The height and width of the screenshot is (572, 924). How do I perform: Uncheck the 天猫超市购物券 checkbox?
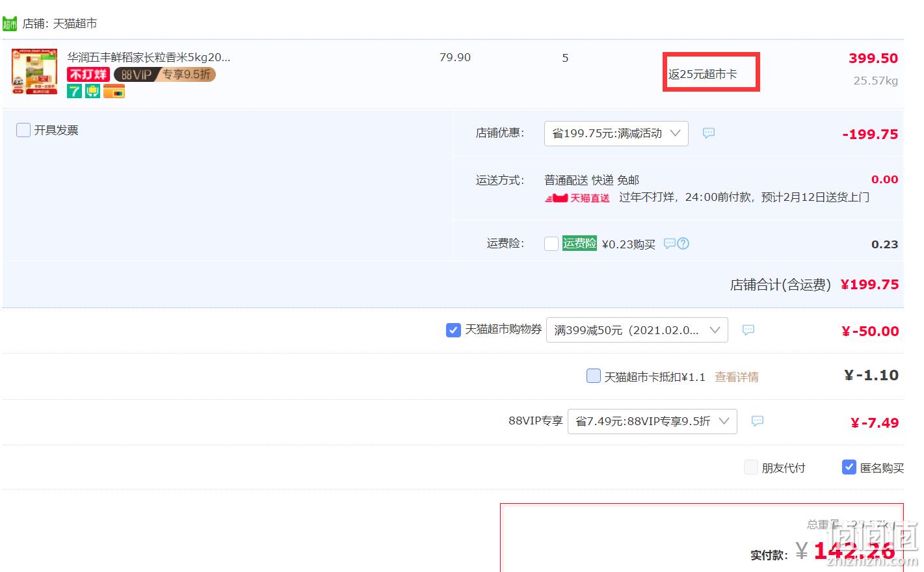click(454, 330)
